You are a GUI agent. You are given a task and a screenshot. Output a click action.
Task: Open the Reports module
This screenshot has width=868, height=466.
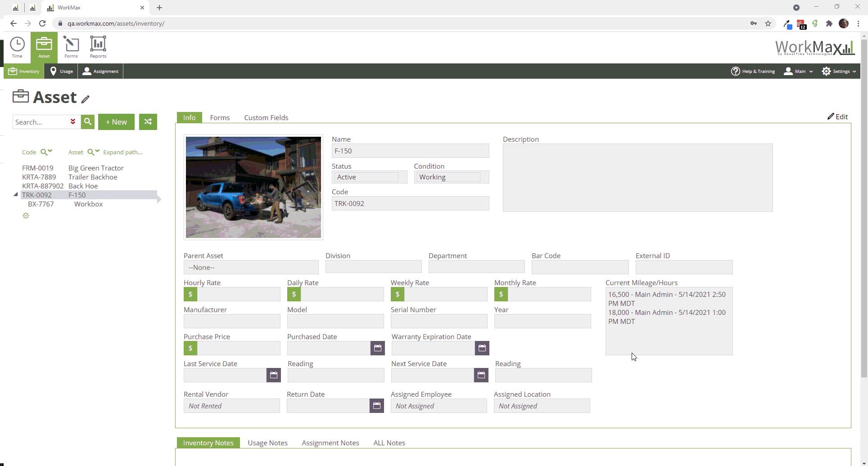pyautogui.click(x=98, y=47)
